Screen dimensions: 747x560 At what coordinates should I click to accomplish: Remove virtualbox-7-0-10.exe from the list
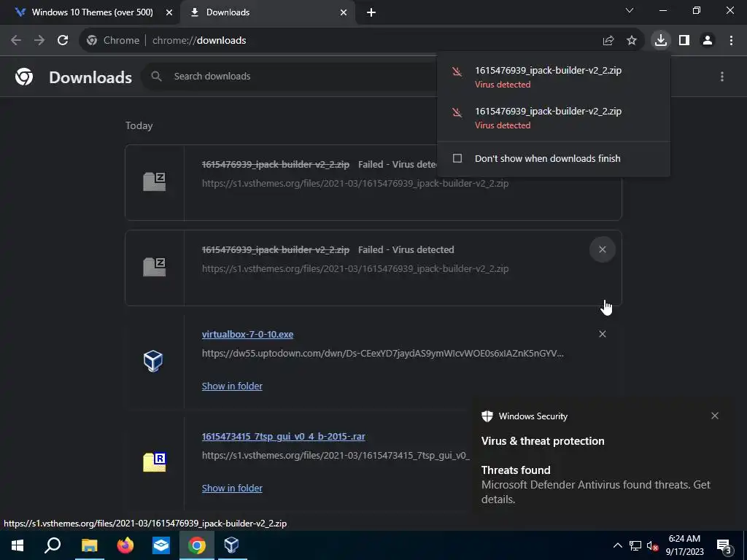coord(602,334)
